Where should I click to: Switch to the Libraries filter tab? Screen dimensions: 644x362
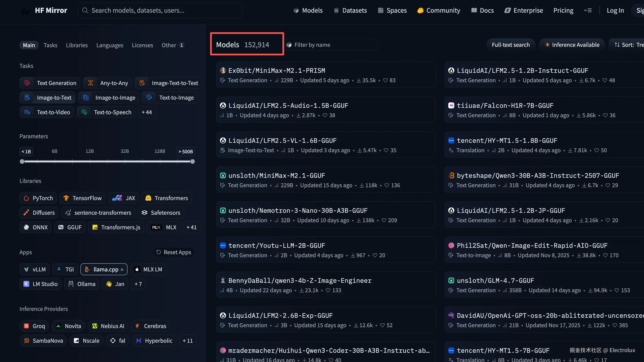tap(77, 45)
